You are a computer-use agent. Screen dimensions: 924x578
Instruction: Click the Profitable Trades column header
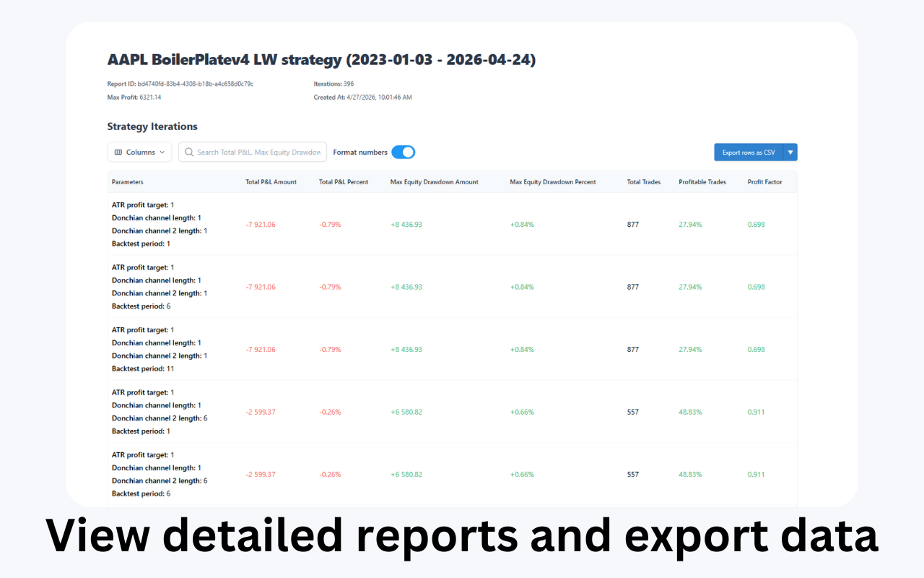702,182
